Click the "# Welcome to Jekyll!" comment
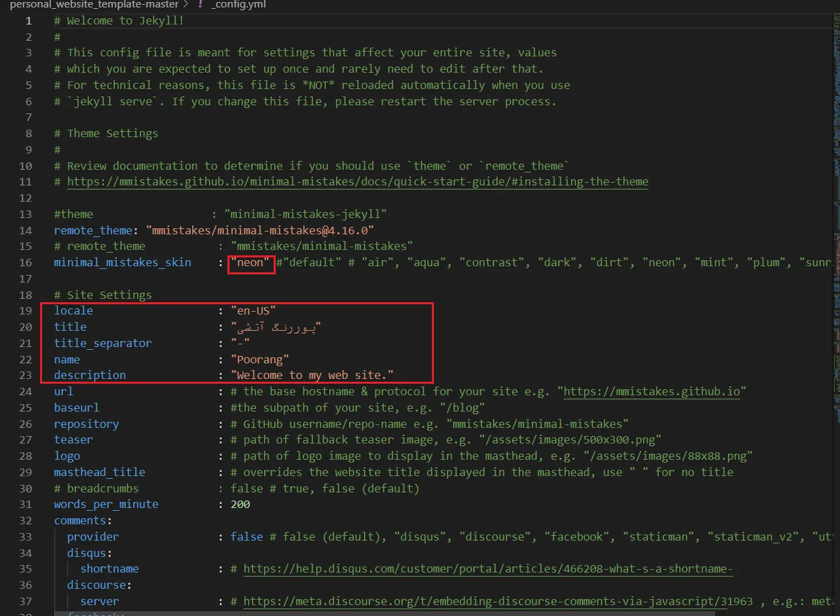Image resolution: width=840 pixels, height=616 pixels. (x=120, y=20)
